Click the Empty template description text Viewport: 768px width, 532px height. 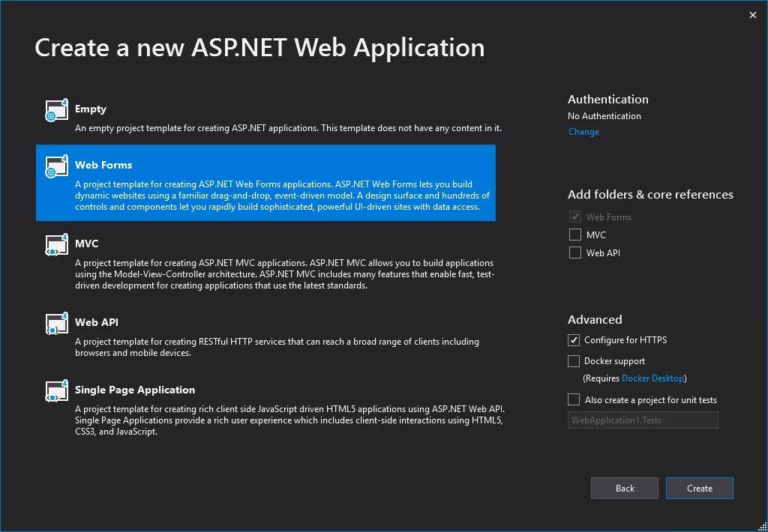tap(288, 128)
